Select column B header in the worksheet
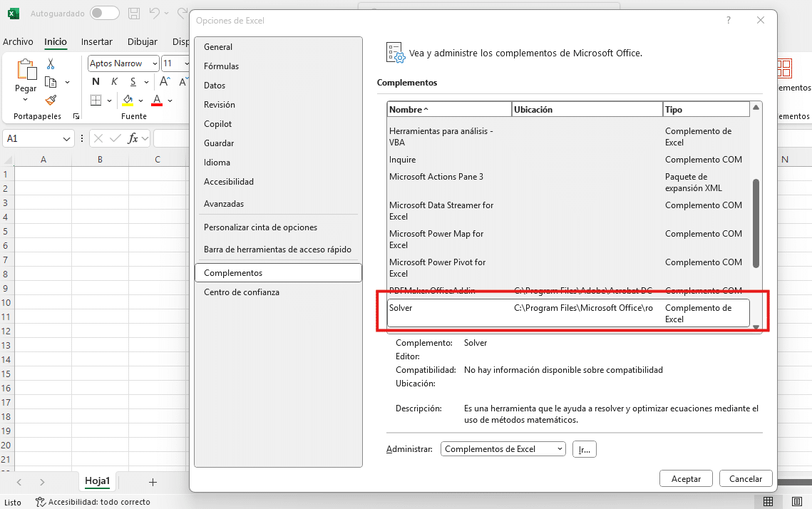Image resolution: width=812 pixels, height=509 pixels. 100,160
